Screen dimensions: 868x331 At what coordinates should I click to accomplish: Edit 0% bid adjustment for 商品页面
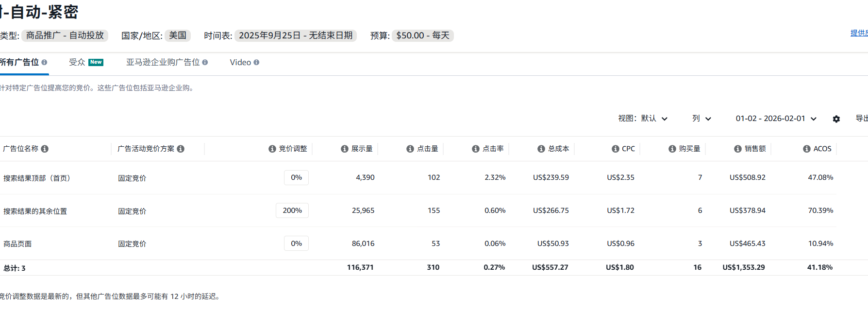pos(296,244)
